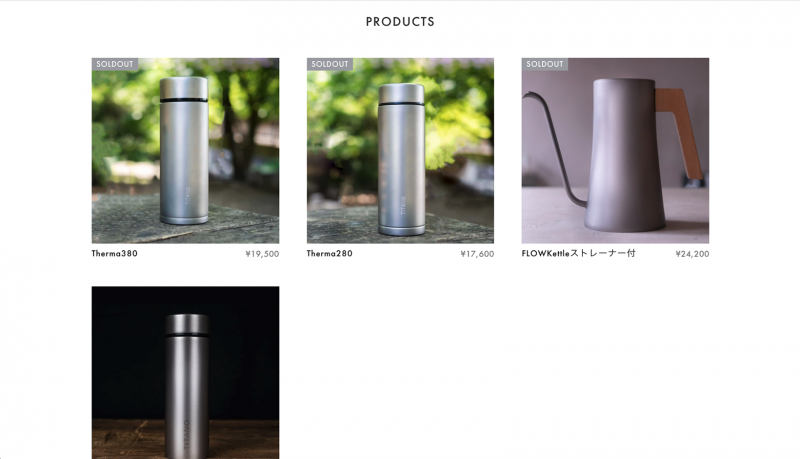
Task: Click the SOLDOUT badge on Therma380
Action: point(115,64)
